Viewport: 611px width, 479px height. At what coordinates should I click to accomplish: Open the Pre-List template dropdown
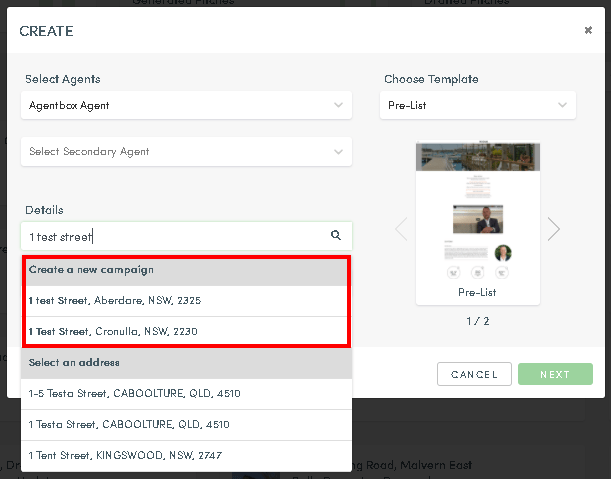point(478,105)
